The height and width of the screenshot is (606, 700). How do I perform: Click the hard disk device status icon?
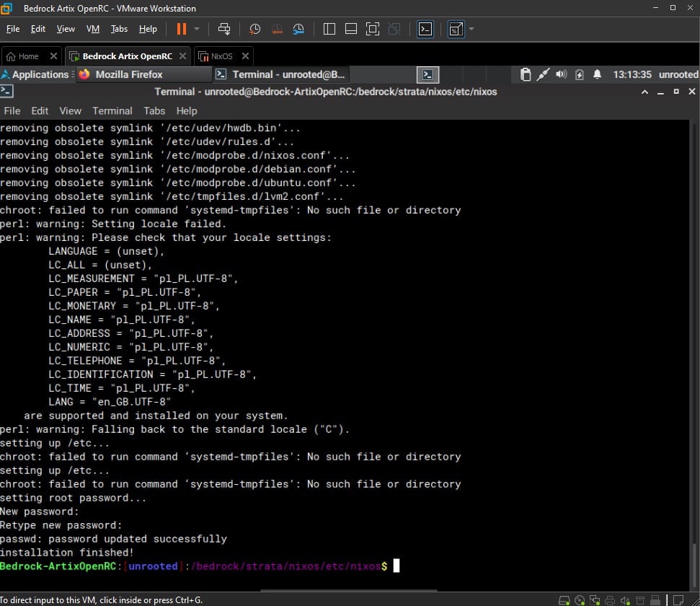564,600
